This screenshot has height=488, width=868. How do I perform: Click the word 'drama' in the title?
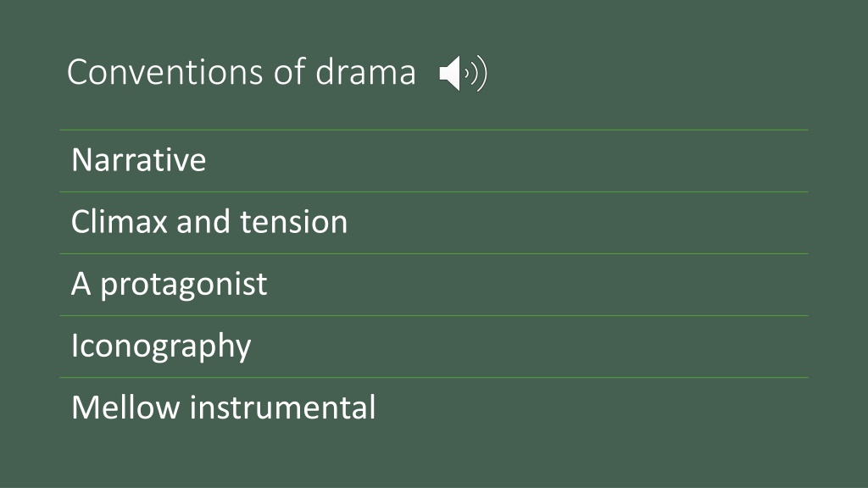point(365,72)
